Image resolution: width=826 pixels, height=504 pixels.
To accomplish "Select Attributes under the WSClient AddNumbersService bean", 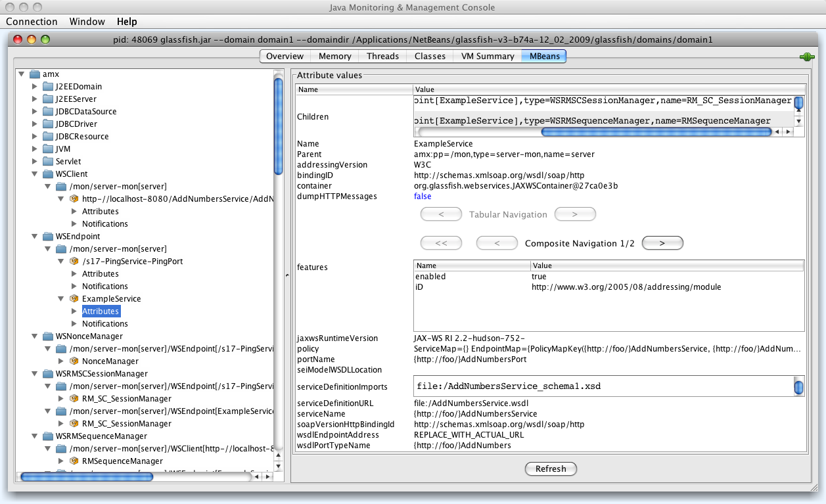I will (101, 212).
